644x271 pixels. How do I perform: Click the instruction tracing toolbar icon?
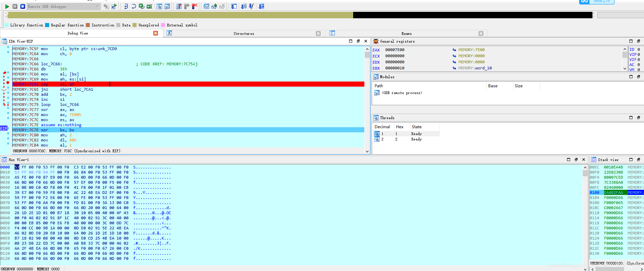(244, 6)
